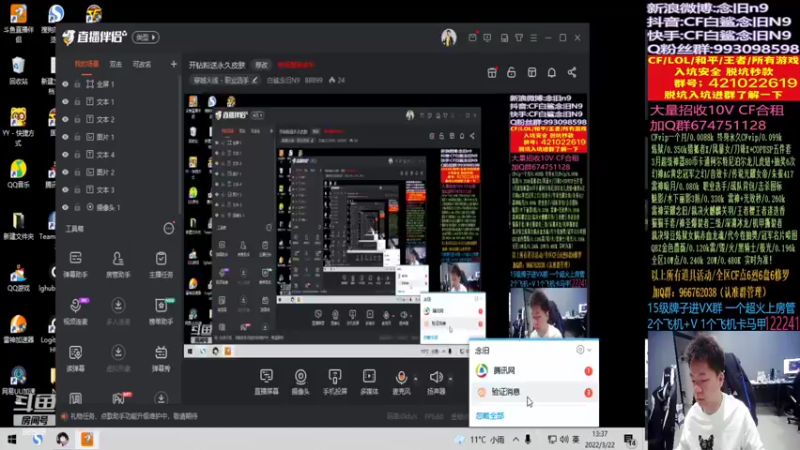Hide the 全屏 1 layer

tap(65, 84)
